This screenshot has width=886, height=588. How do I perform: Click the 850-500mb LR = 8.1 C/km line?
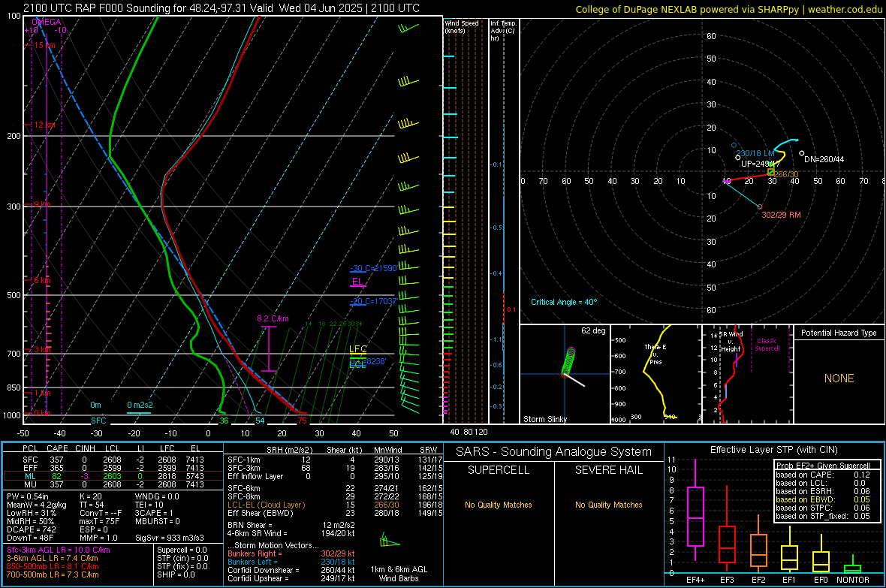[x=53, y=566]
